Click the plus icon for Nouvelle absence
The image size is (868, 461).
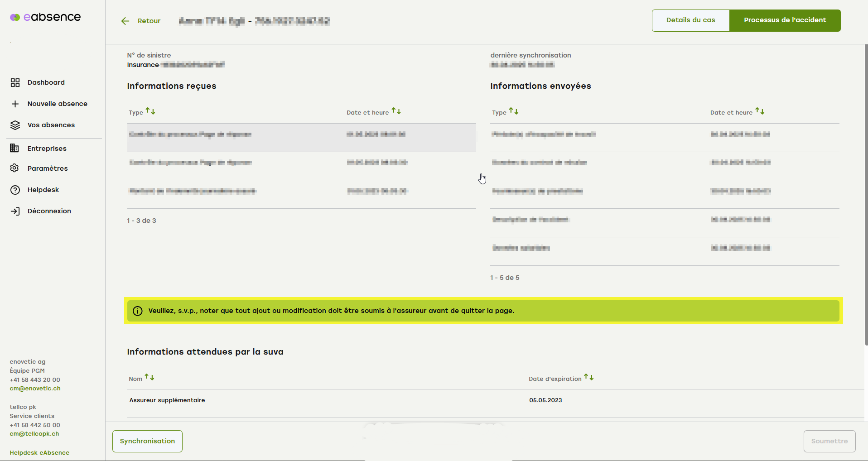click(x=15, y=104)
